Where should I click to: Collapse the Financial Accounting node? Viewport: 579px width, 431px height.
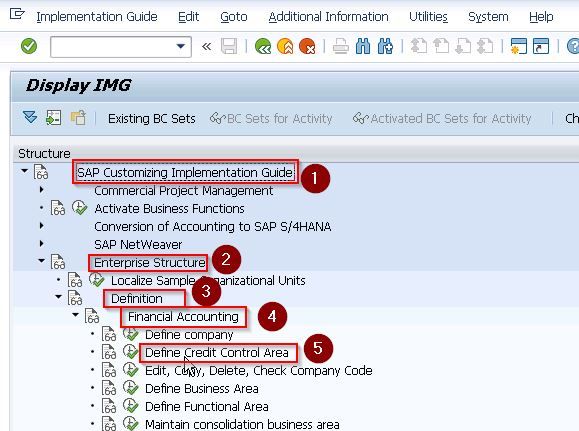(75, 315)
